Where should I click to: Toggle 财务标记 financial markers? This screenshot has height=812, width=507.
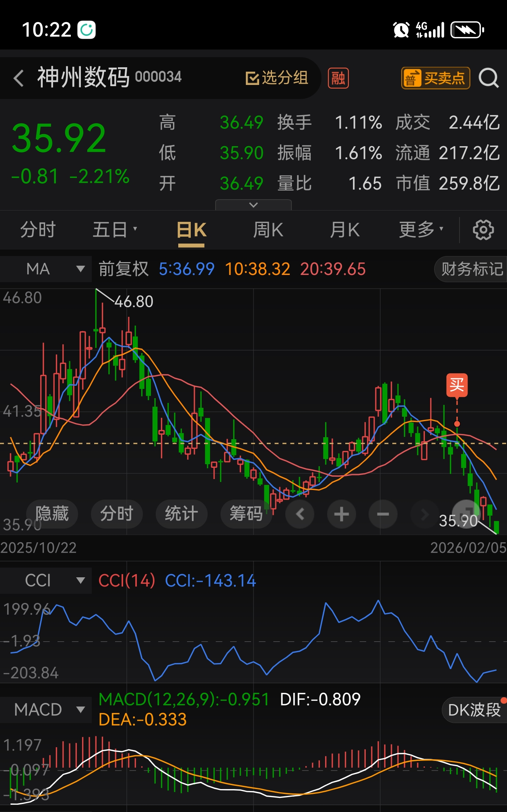[x=472, y=269]
